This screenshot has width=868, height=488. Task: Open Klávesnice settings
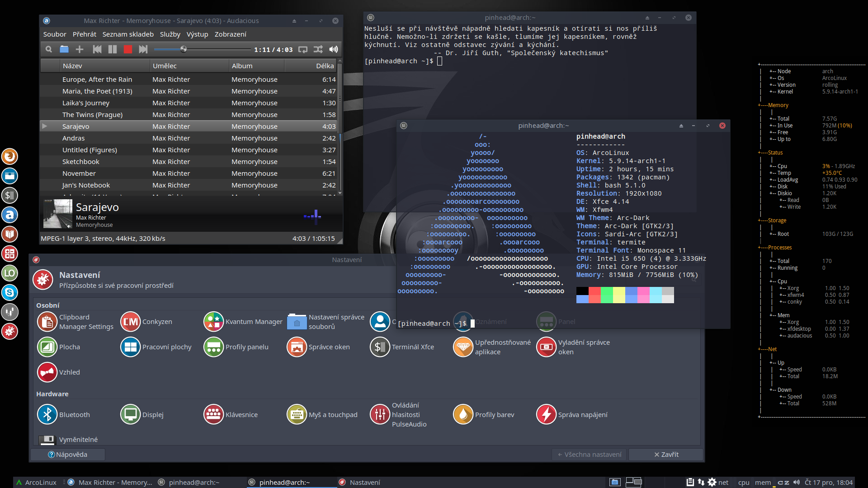[x=231, y=415]
